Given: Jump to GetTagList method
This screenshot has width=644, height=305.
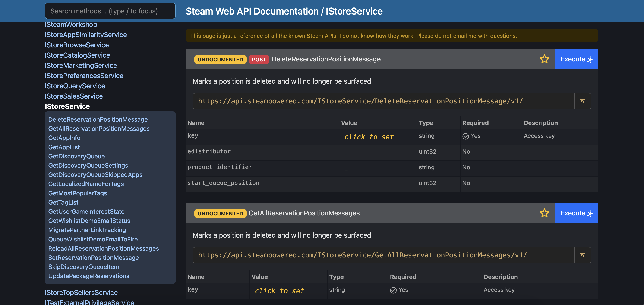Looking at the screenshot, I should point(63,202).
